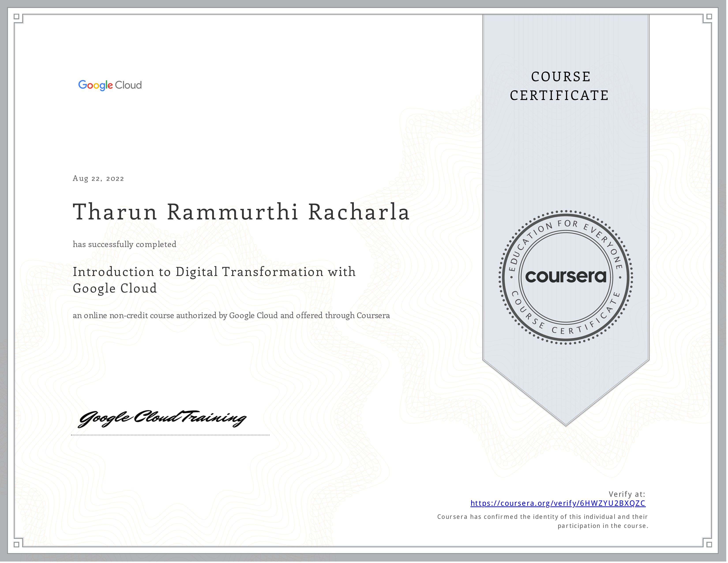Click the 'Verify at:' label
The height and width of the screenshot is (563, 728).
click(627, 494)
